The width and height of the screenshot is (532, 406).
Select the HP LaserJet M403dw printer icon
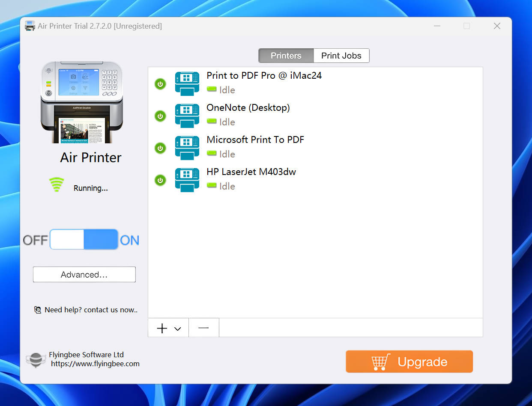click(x=187, y=180)
